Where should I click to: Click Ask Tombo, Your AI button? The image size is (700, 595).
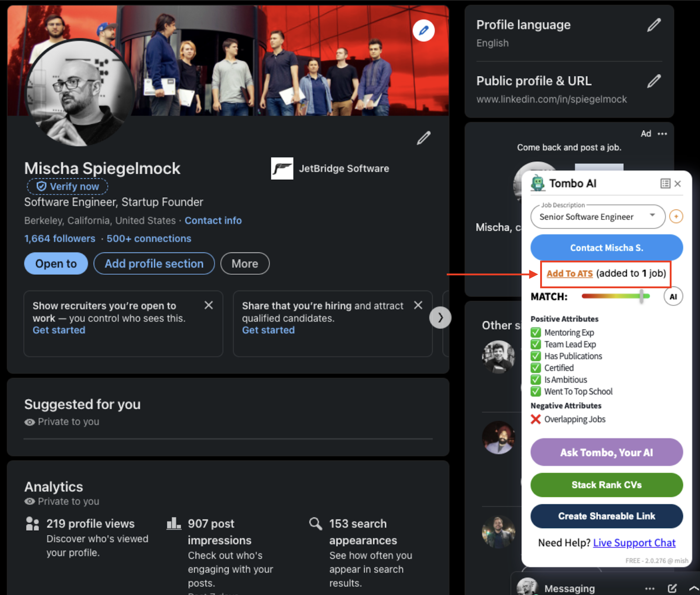(x=607, y=453)
